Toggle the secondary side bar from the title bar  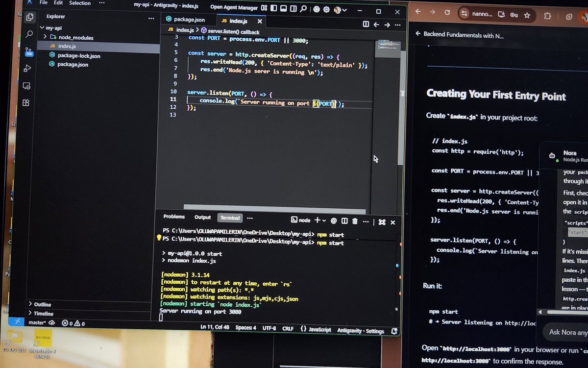(x=294, y=8)
